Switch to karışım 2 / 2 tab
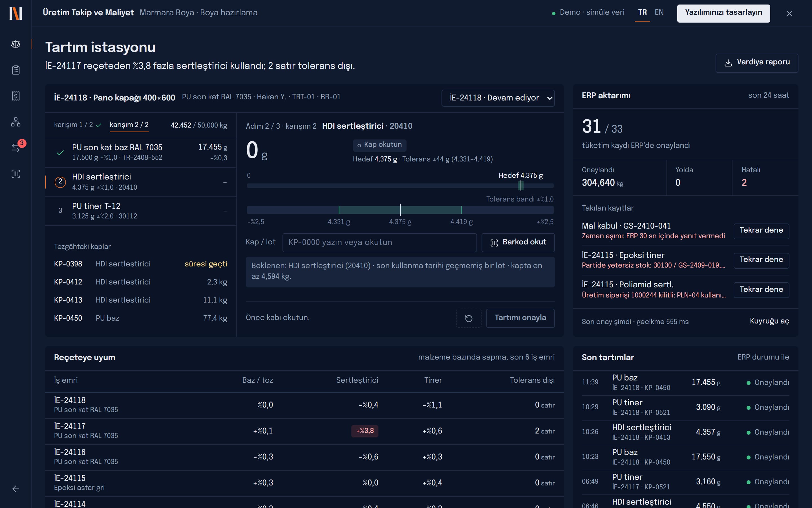Viewport: 812px width, 508px height. point(129,125)
